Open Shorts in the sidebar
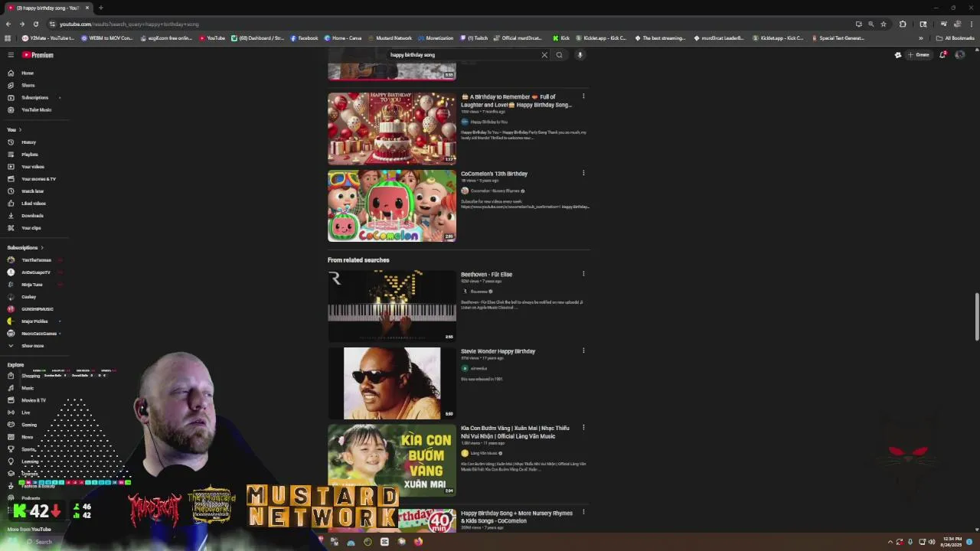This screenshot has width=980, height=551. (x=28, y=85)
